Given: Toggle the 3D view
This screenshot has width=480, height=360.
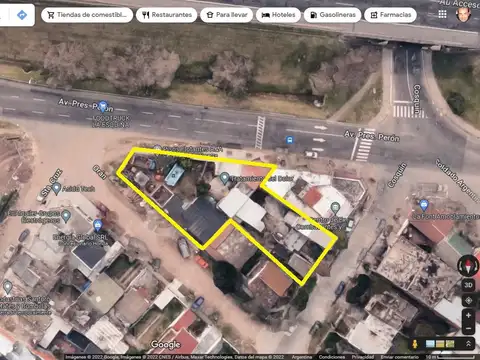Looking at the screenshot, I should (x=468, y=285).
